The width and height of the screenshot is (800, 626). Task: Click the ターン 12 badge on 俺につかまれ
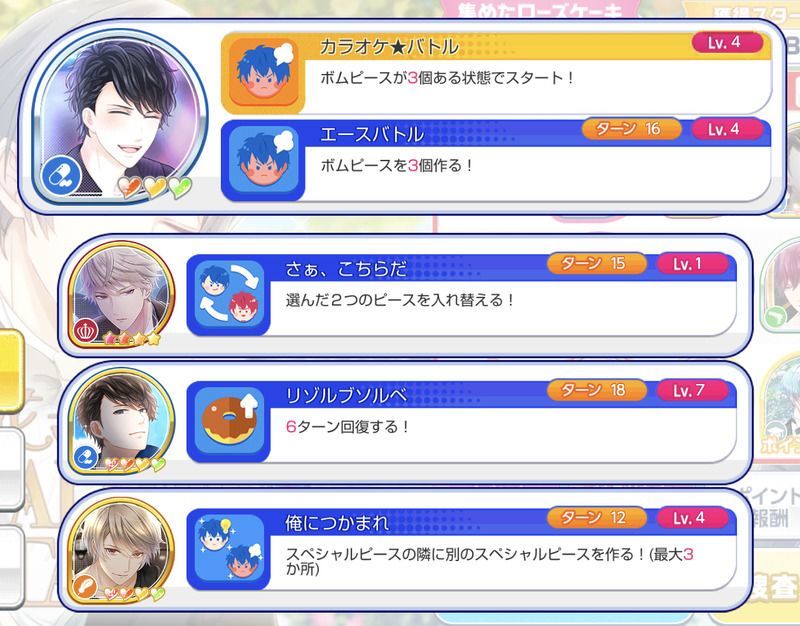pyautogui.click(x=596, y=518)
